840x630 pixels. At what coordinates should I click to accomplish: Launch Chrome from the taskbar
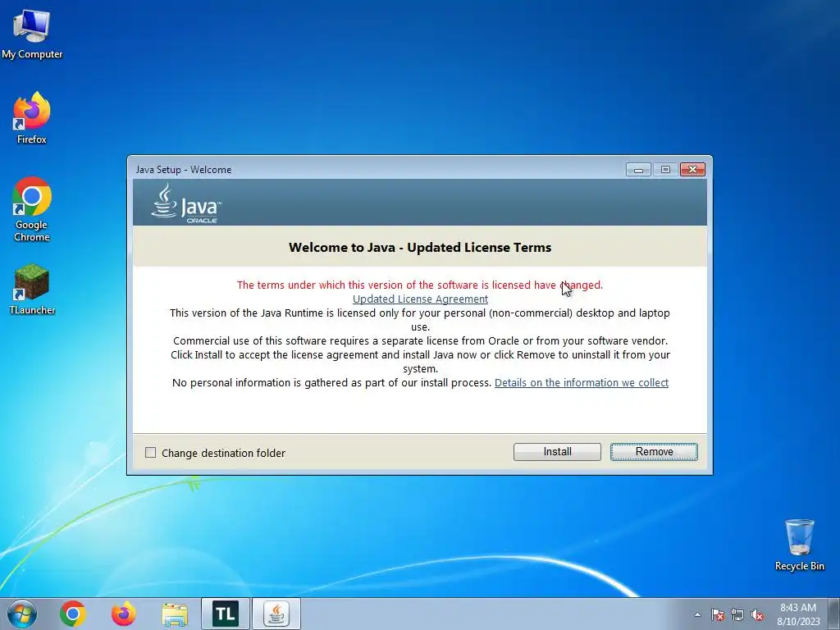coord(73,614)
